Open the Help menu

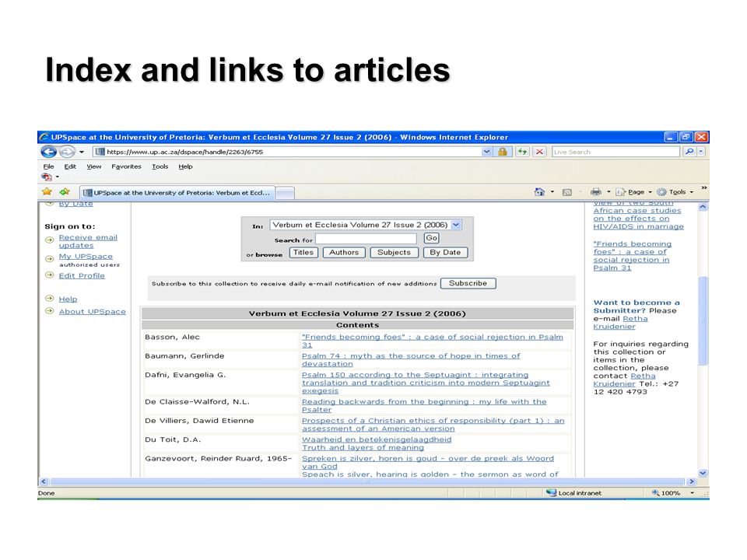186,166
